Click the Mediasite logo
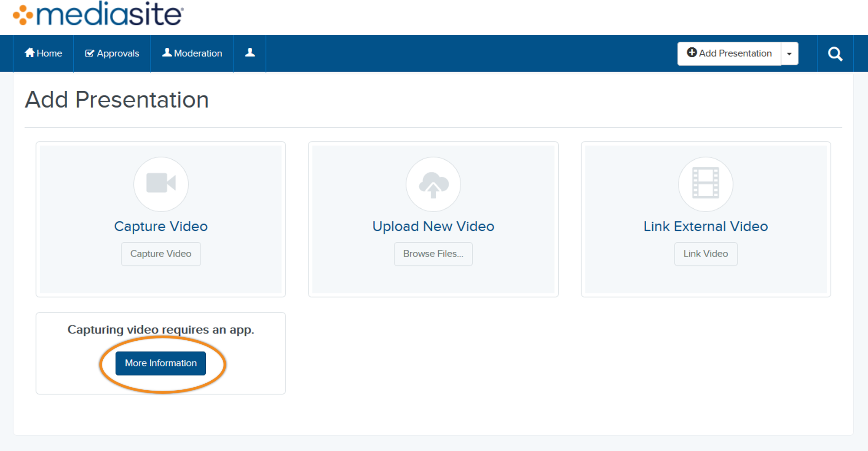This screenshot has height=451, width=868. point(95,14)
